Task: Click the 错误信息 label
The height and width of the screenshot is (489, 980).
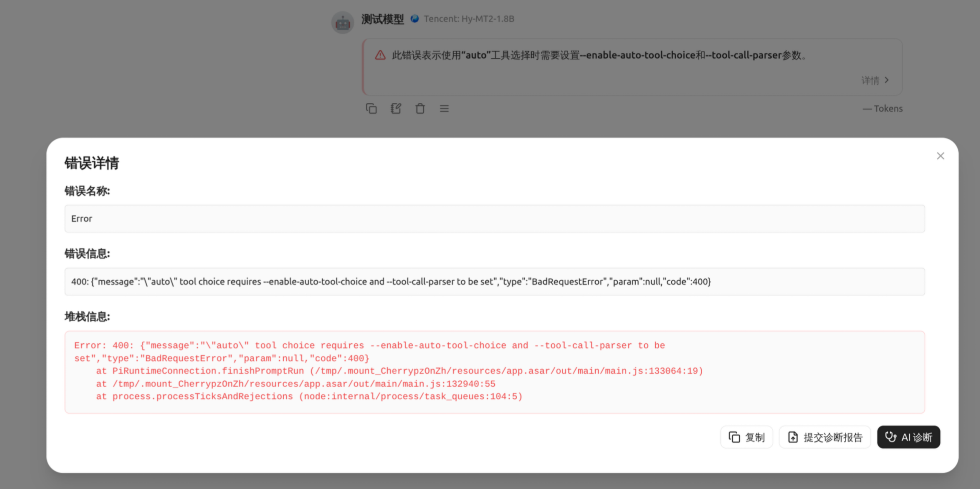Action: (87, 254)
